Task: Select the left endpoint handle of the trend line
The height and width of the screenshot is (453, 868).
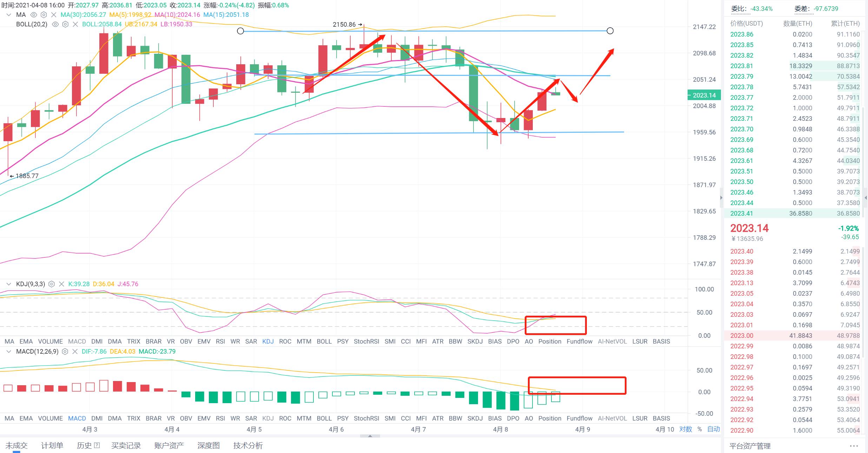Action: click(240, 31)
